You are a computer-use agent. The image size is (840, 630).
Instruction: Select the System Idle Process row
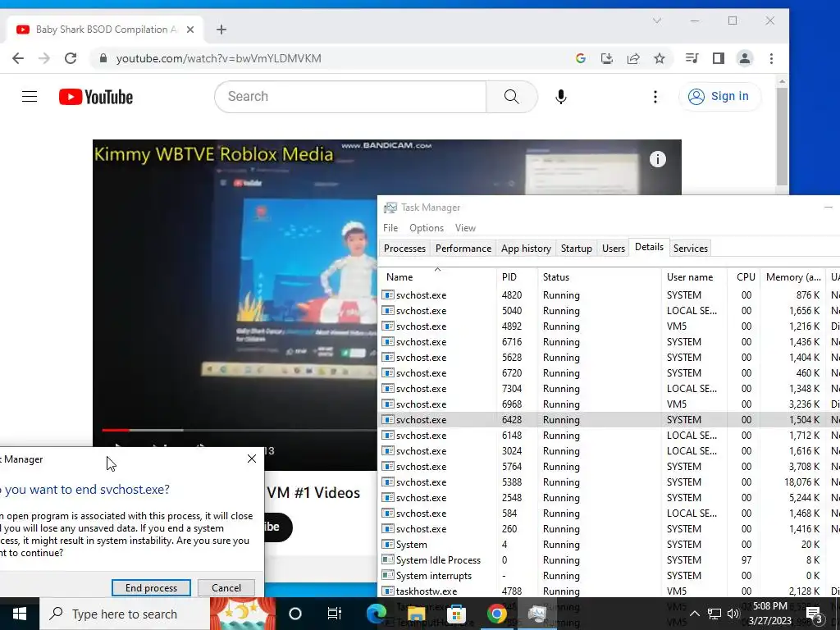point(609,559)
